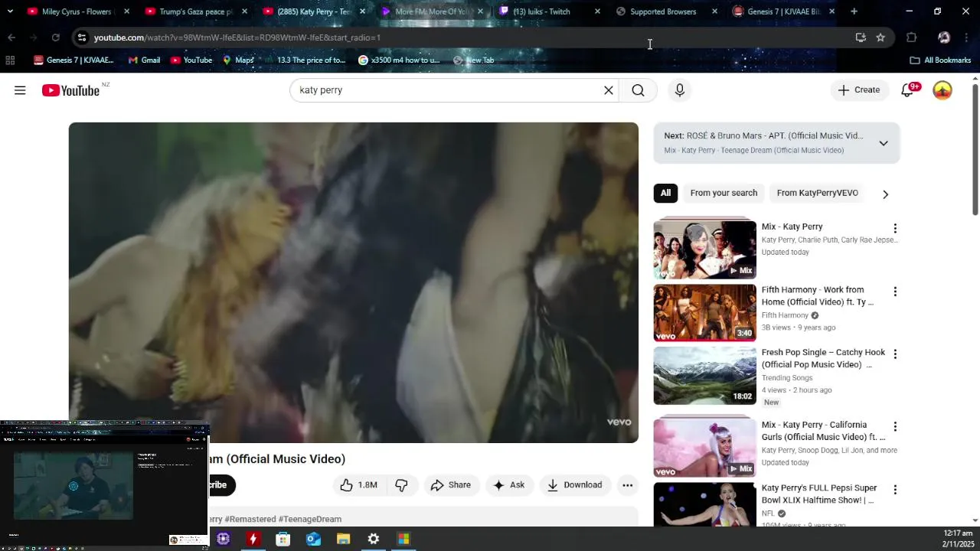Open the Mix - Katy Perry thumbnail
Image resolution: width=980 pixels, height=551 pixels.
point(704,250)
